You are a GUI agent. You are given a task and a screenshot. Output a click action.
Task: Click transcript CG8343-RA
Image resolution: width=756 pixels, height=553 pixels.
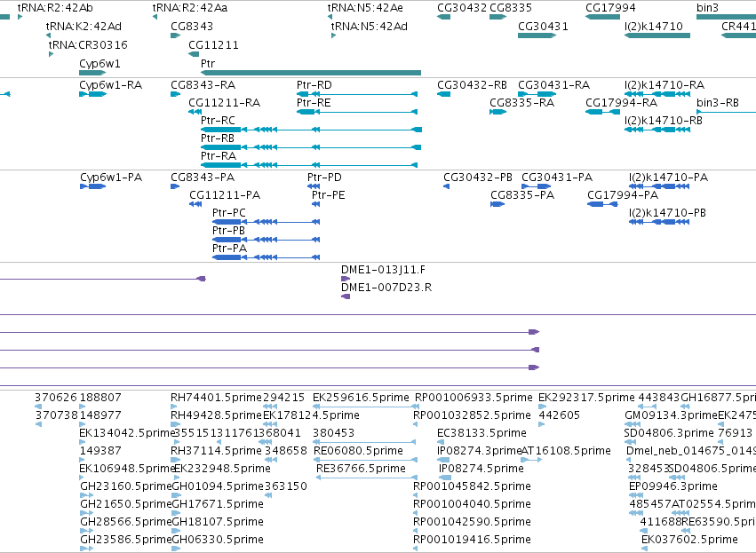click(x=175, y=94)
